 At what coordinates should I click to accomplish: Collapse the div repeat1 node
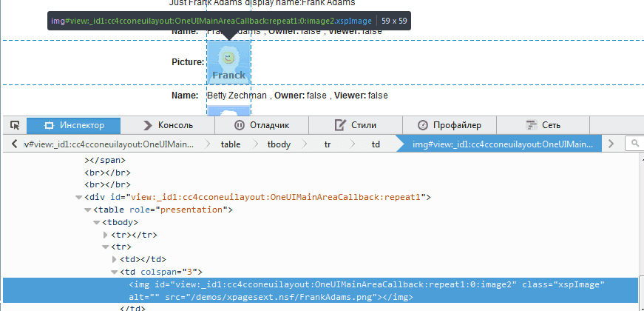78,197
